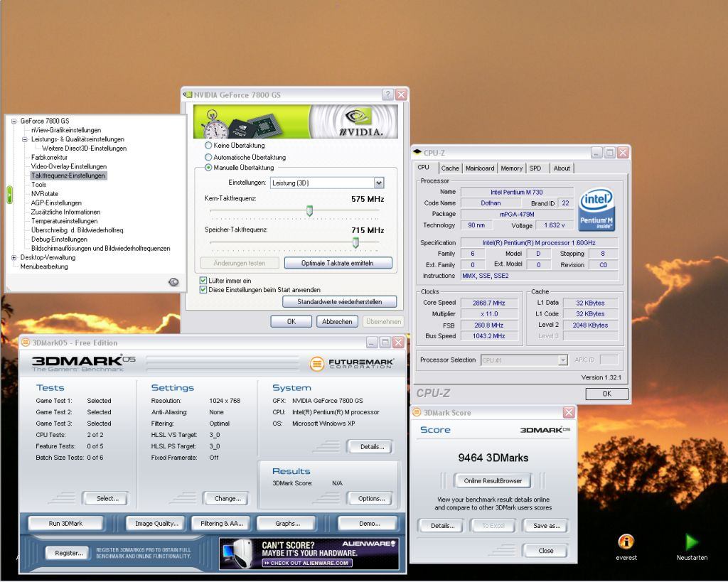Click the green side handle of NVIDIA tree panel

9,195
